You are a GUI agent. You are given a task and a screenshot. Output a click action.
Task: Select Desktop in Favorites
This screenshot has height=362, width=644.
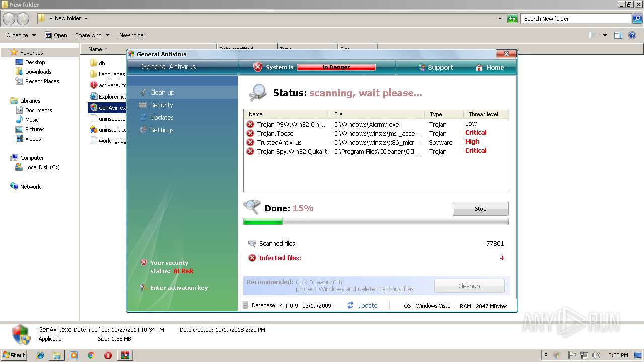click(x=35, y=62)
